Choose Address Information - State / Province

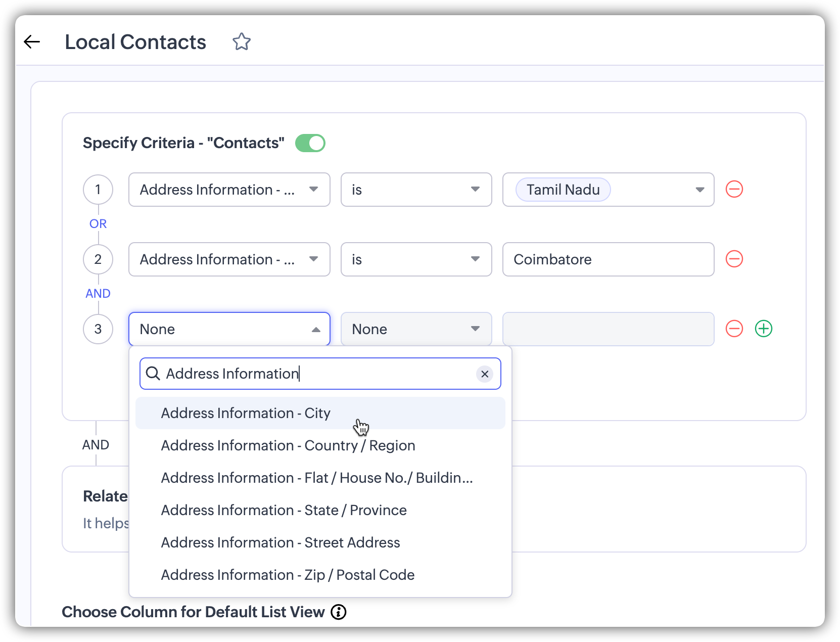pyautogui.click(x=284, y=511)
